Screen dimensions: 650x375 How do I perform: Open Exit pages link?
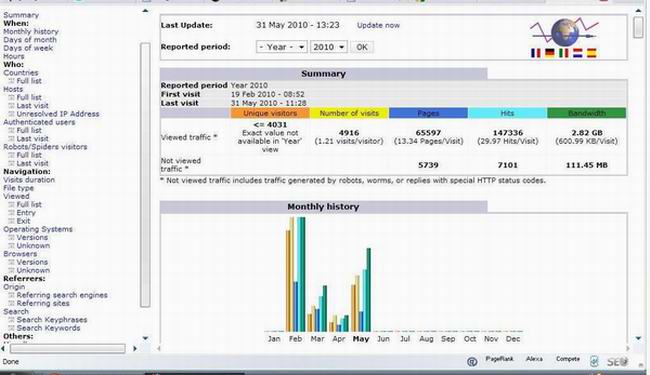point(23,221)
